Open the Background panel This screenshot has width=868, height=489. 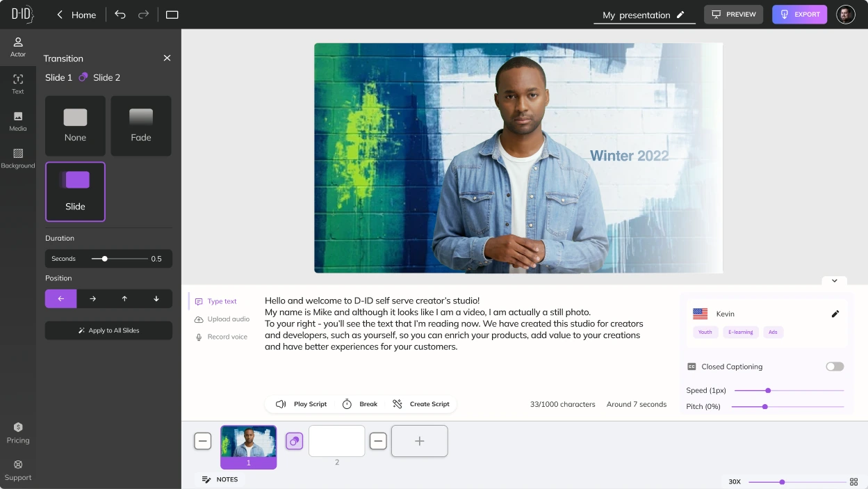coord(18,159)
